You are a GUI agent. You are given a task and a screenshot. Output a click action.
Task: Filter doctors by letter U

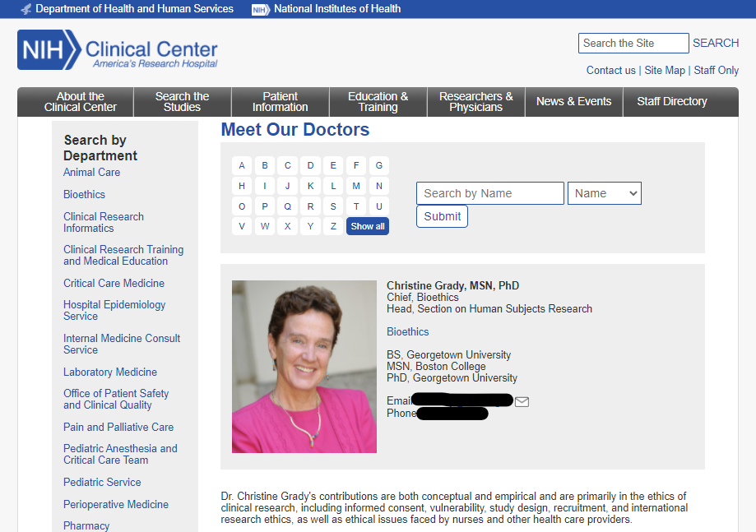tap(379, 206)
